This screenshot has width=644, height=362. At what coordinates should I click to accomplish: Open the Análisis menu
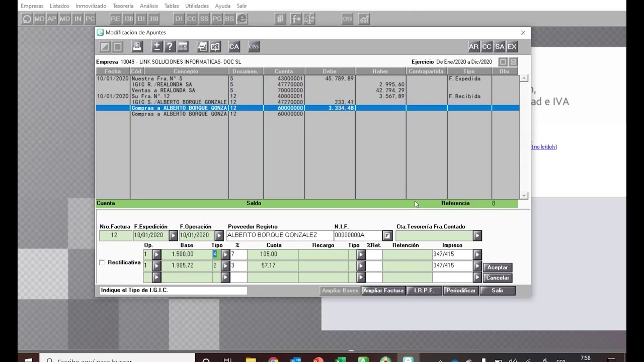tap(149, 6)
